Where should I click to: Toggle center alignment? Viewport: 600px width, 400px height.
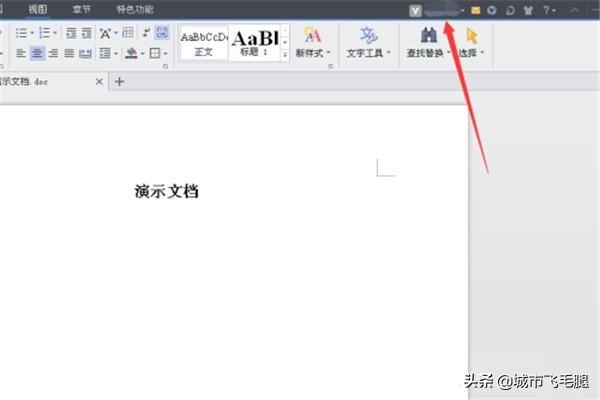[37, 53]
